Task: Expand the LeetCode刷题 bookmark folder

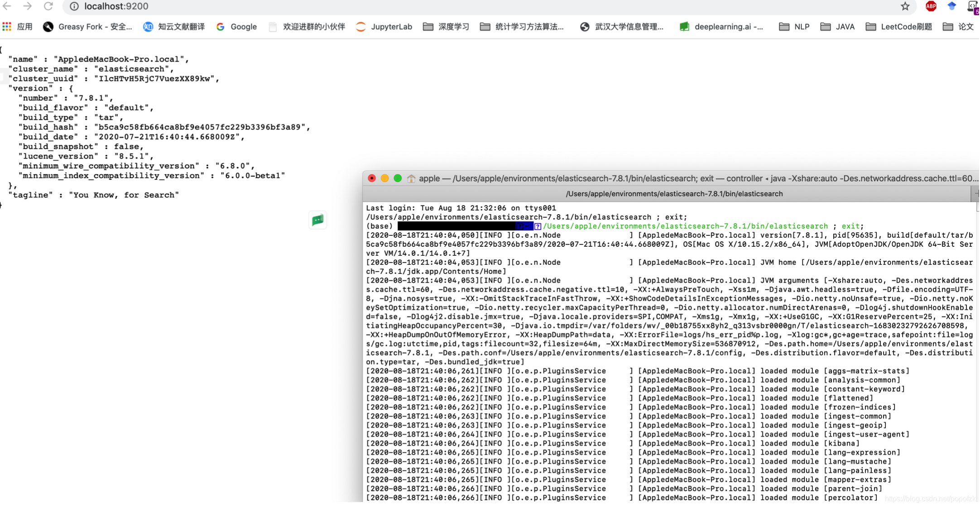Action: coord(898,27)
